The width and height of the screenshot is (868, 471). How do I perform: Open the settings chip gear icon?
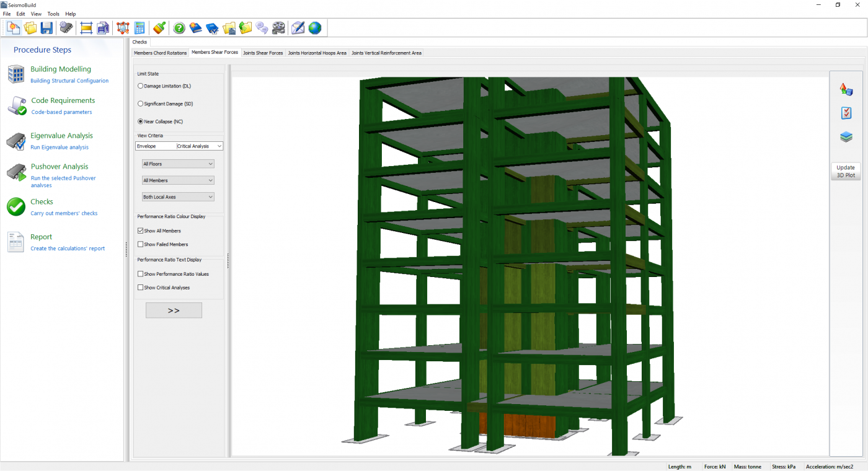[x=66, y=28]
